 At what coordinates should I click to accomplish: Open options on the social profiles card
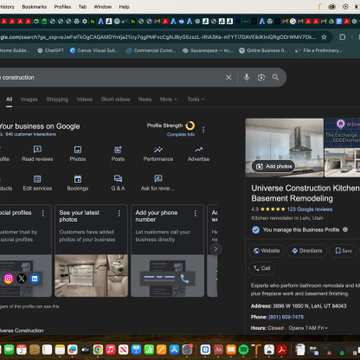click(43, 213)
